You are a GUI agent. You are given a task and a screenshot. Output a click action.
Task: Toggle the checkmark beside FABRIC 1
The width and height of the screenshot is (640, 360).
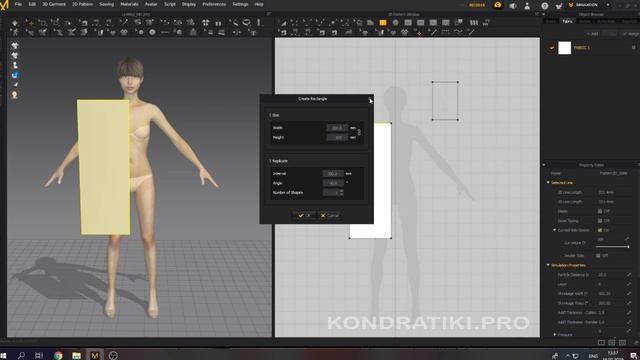[551, 48]
